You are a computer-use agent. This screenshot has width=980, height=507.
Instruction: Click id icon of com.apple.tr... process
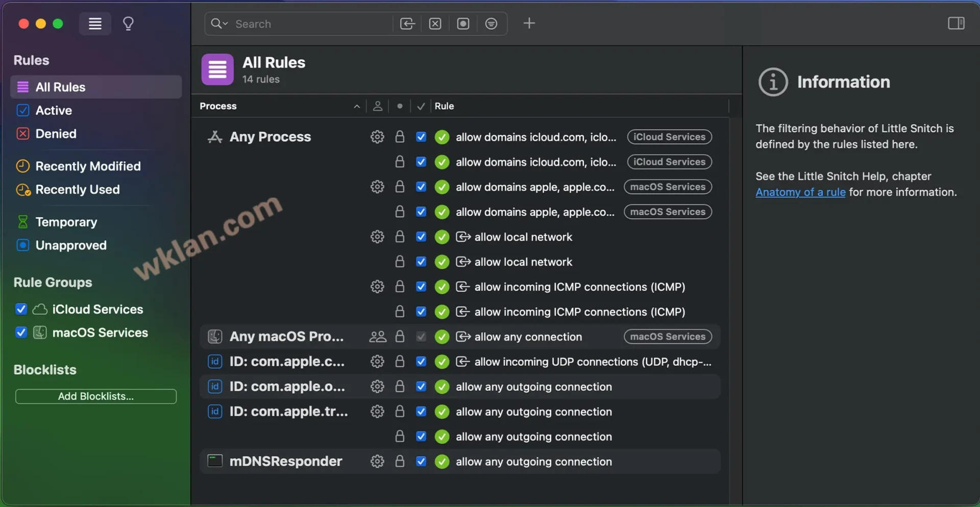(215, 412)
